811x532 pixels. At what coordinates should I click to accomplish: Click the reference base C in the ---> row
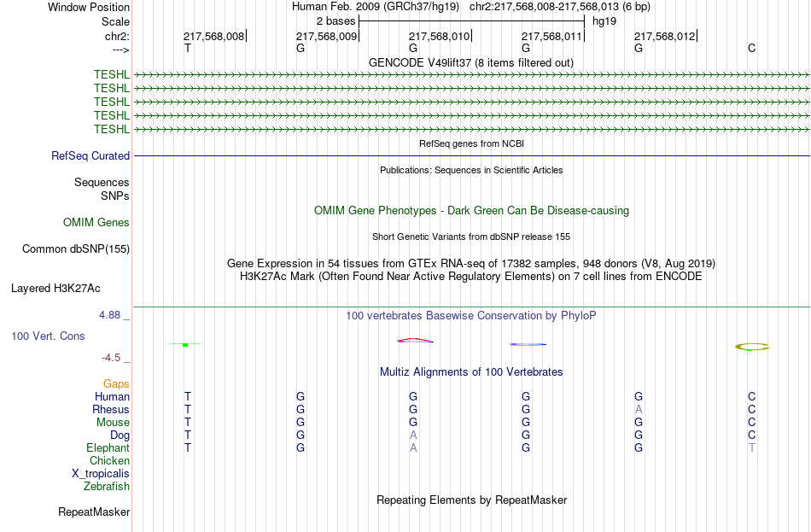(751, 48)
